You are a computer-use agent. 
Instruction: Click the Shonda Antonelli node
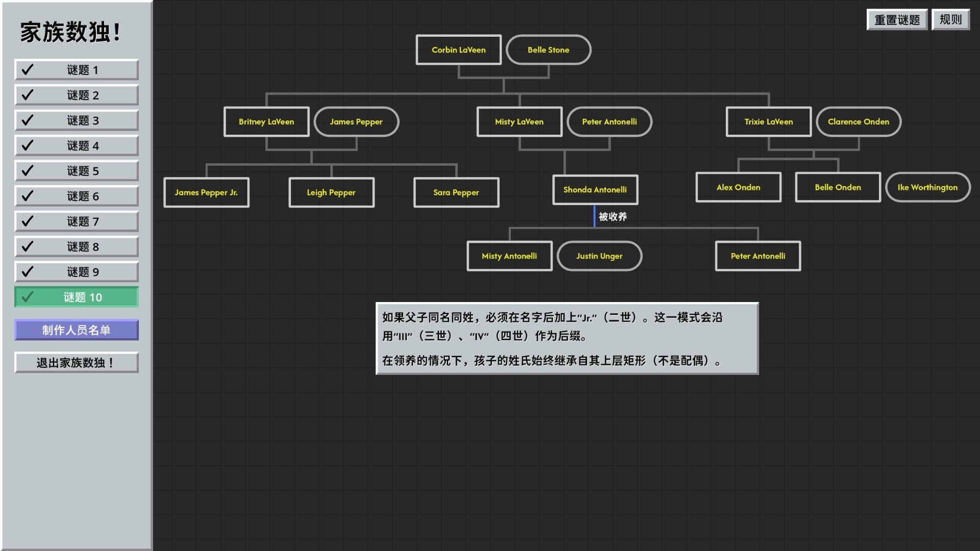(x=595, y=190)
